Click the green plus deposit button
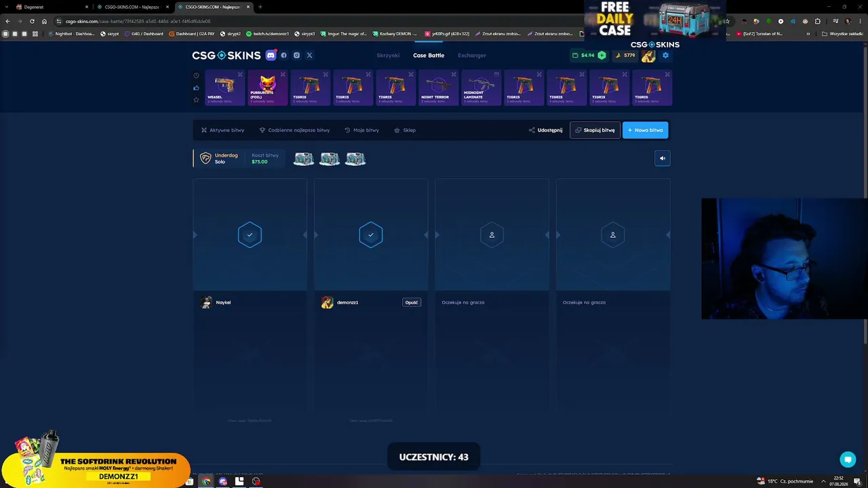The height and width of the screenshot is (488, 868). point(601,56)
